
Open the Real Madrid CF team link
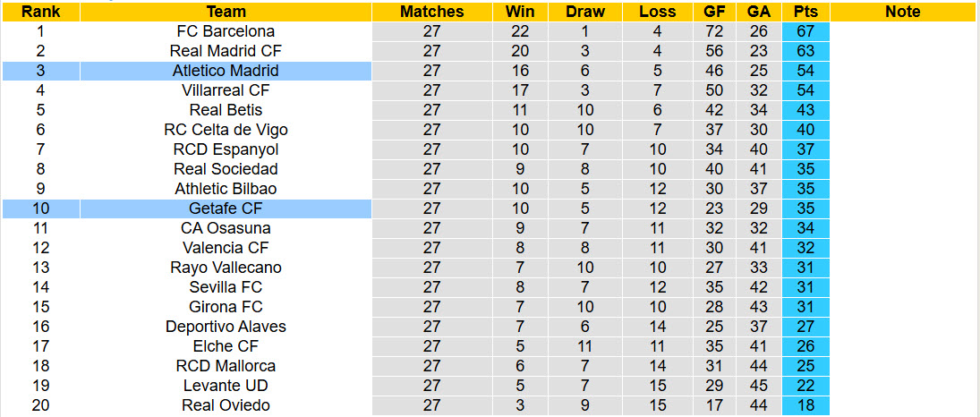click(226, 51)
